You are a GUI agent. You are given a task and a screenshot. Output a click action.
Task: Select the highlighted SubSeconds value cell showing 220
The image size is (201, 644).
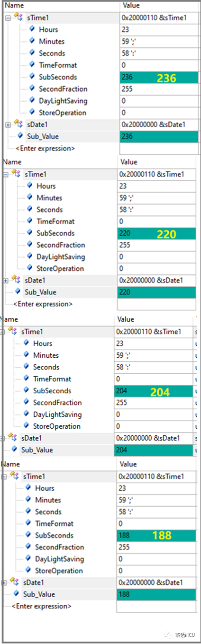pyautogui.click(x=156, y=233)
